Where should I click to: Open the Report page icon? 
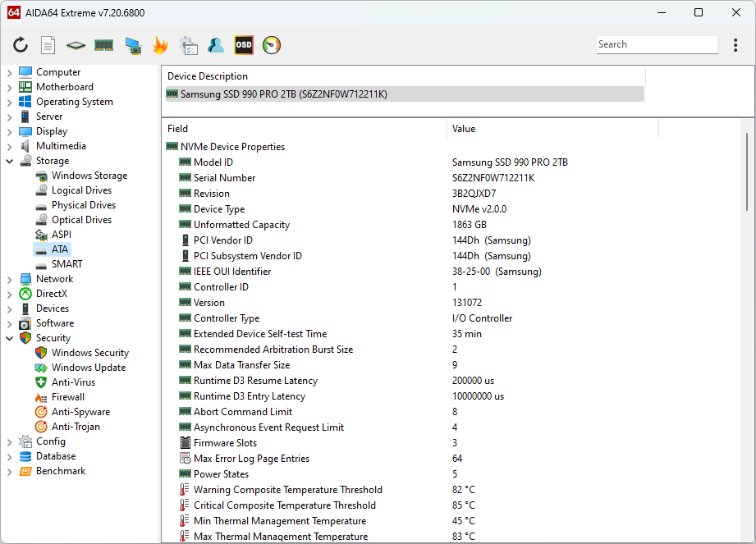point(48,45)
